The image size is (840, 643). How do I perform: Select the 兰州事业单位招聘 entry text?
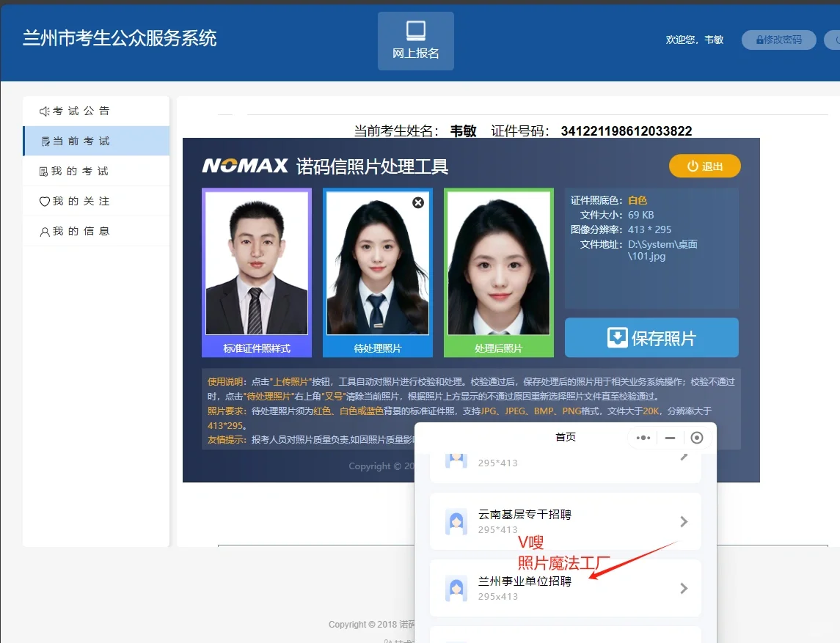(x=525, y=581)
